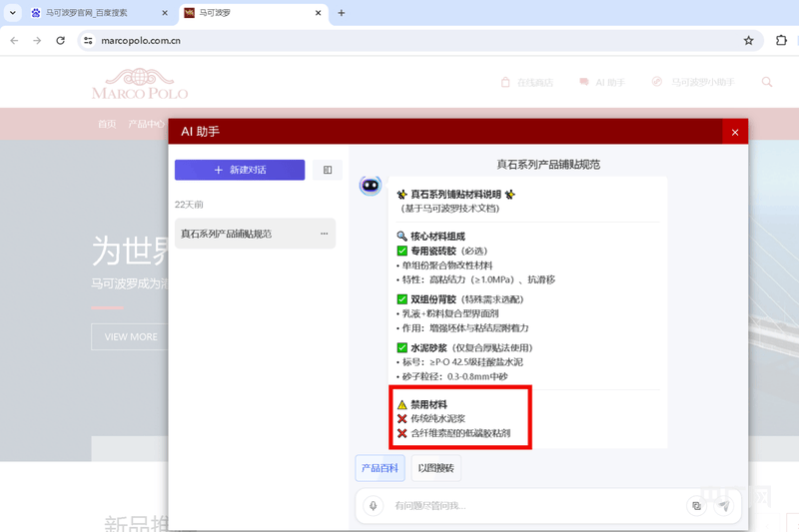Viewport: 799px width, 532px height.
Task: Click the 水泥砂浆 green check item
Action: coord(464,347)
